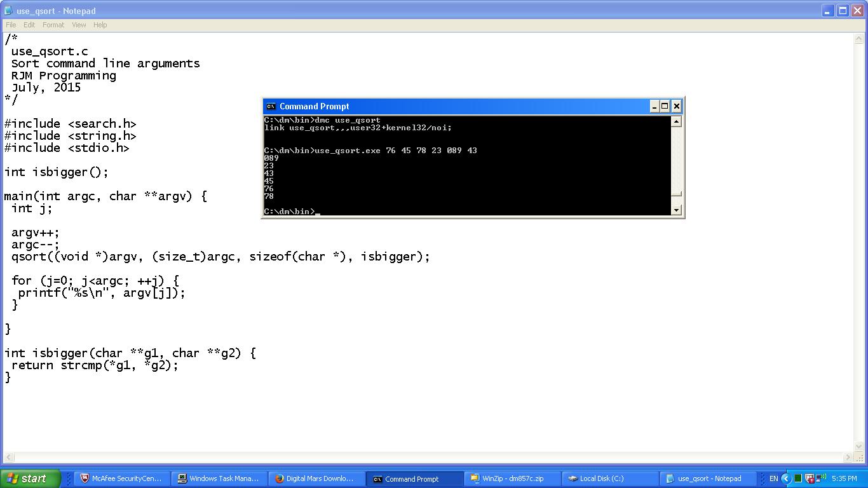Open the View menu in Notepad
Image resolution: width=868 pixels, height=488 pixels.
click(79, 25)
